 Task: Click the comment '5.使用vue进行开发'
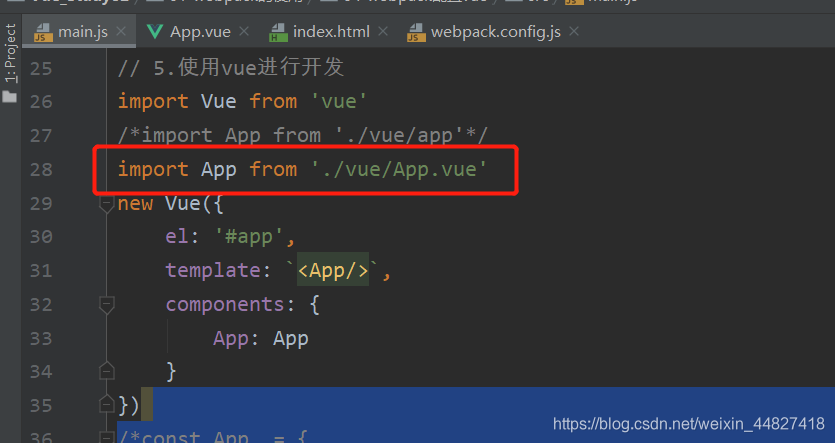pos(231,68)
